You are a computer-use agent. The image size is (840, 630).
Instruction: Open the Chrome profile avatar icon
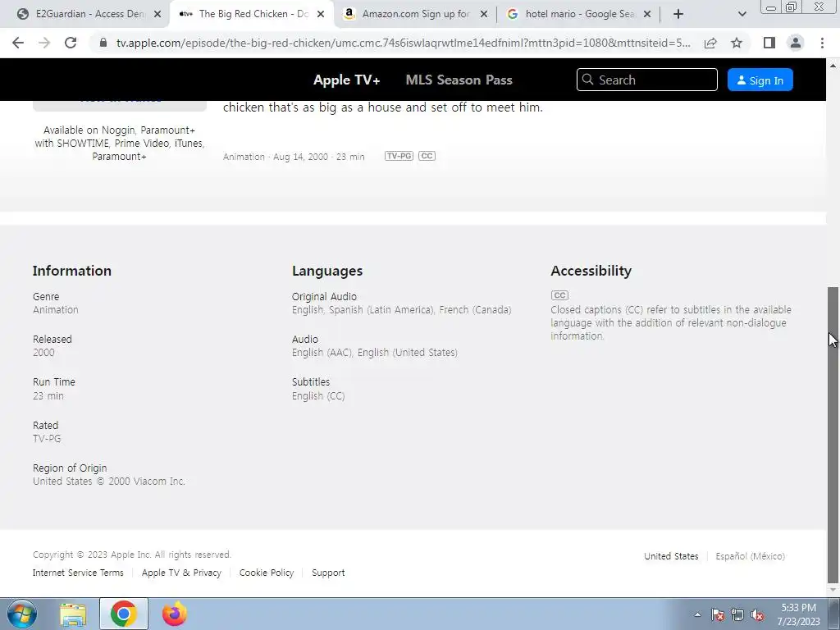tap(796, 43)
